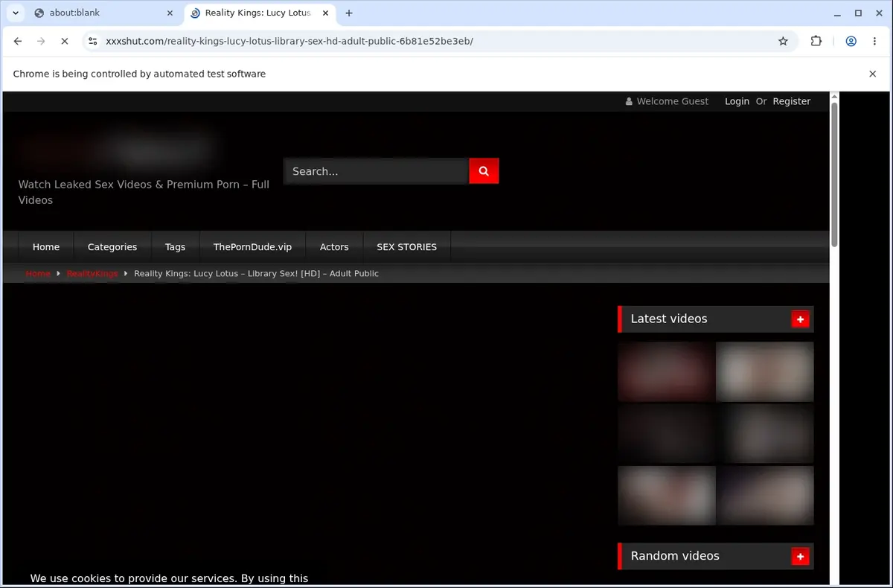
Task: Click the Latest videos heading
Action: point(669,319)
